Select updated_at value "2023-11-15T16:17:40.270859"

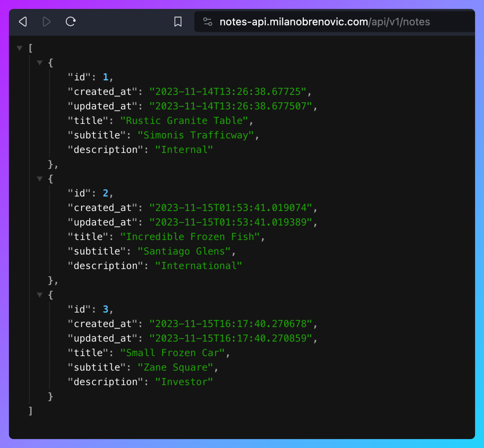pos(231,338)
